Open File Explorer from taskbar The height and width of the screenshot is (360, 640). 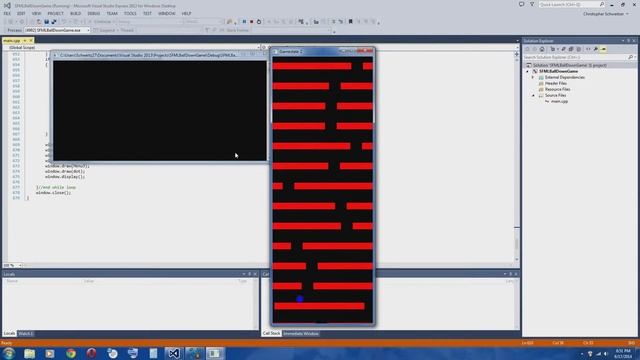29,353
